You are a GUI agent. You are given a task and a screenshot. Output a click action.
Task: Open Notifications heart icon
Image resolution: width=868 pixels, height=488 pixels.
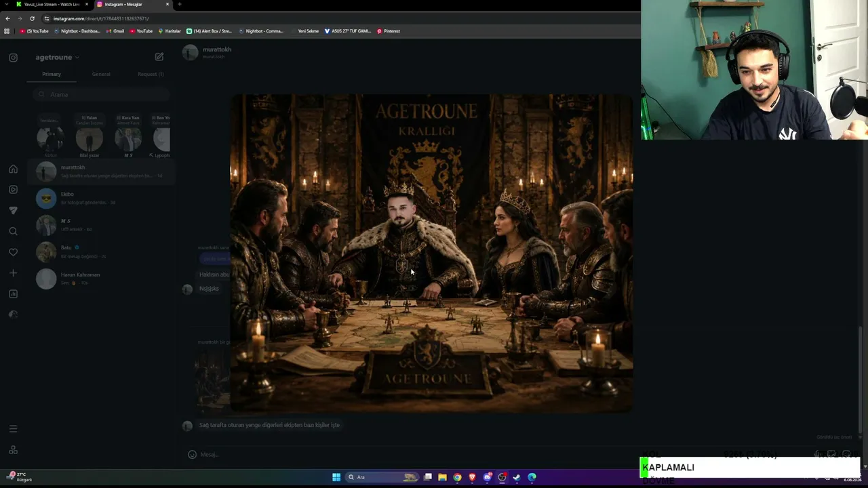[x=13, y=252]
